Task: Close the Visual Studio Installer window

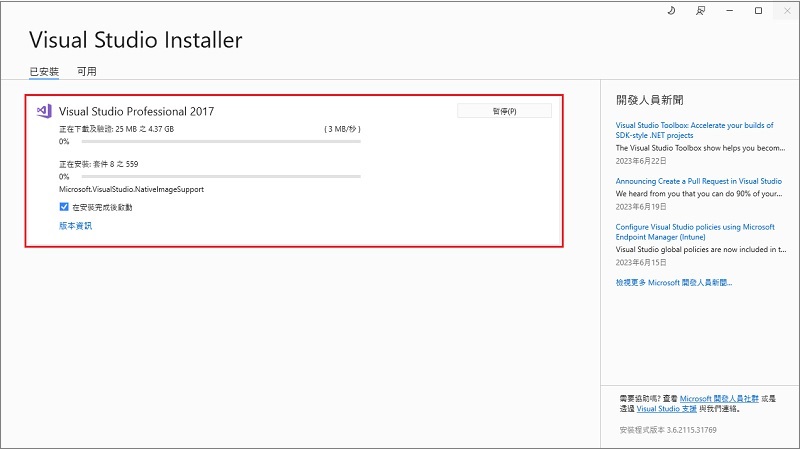Action: [785, 11]
